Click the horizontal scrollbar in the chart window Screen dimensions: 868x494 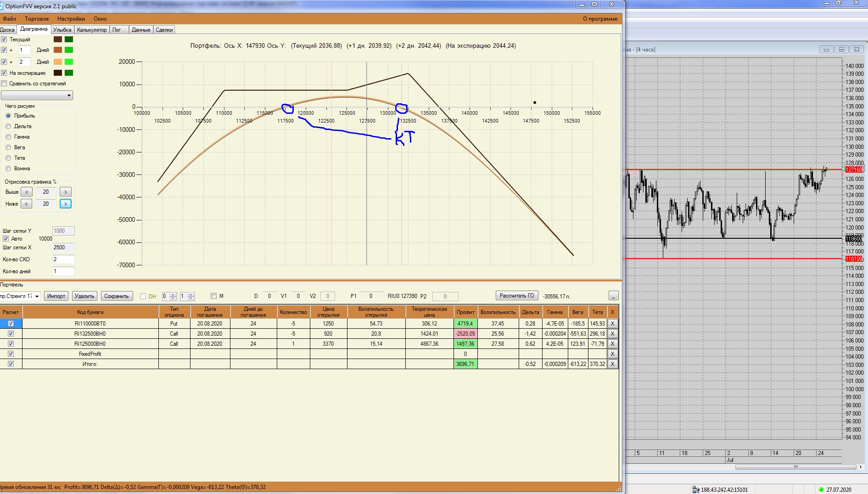coord(795,467)
